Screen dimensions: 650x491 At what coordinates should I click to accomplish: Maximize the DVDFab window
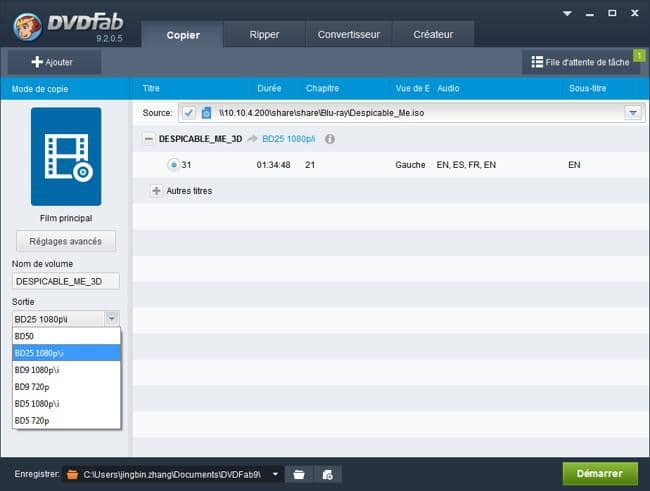tap(612, 13)
